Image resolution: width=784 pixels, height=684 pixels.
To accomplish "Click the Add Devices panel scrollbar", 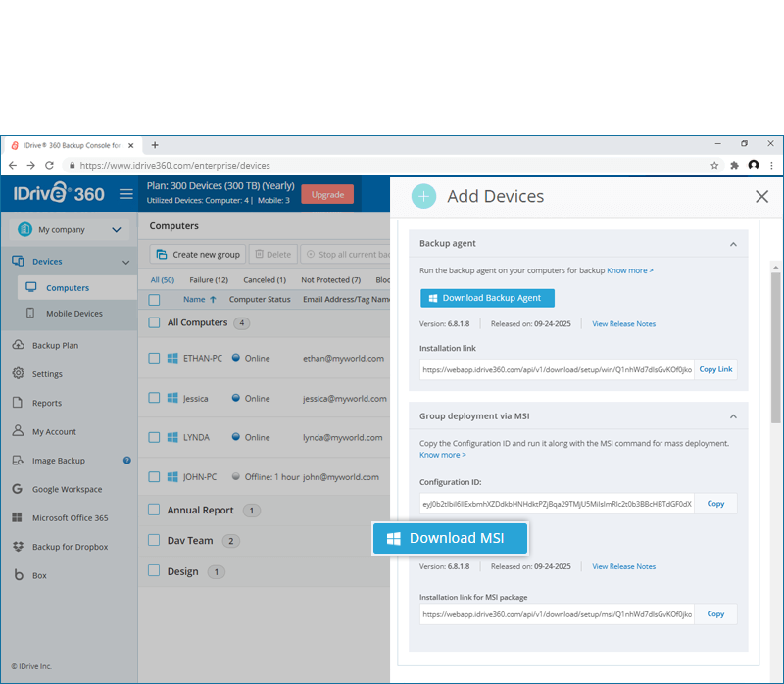I will 775,348.
